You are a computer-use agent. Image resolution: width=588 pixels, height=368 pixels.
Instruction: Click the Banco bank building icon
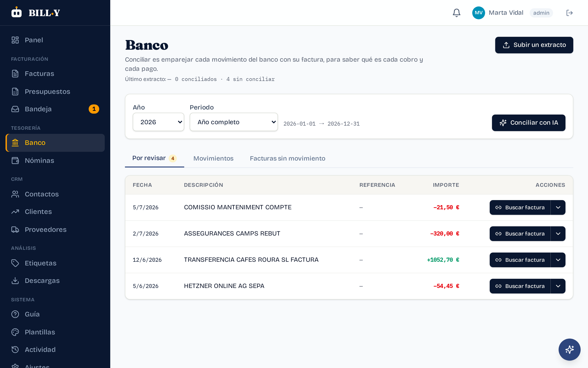pos(15,143)
